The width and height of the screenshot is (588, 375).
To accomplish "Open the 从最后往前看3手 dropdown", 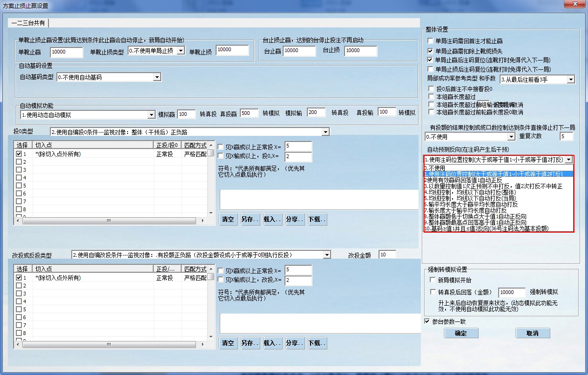I will click(572, 79).
